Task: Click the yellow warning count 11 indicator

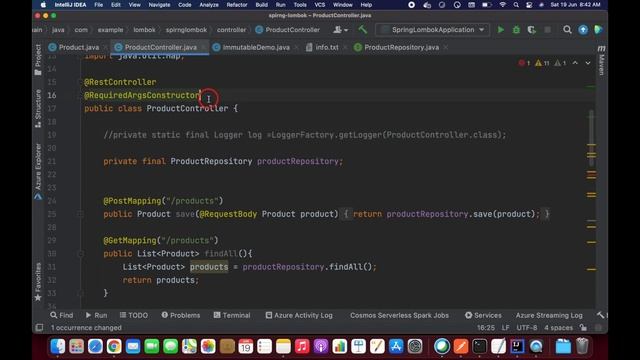Action: coord(542,63)
